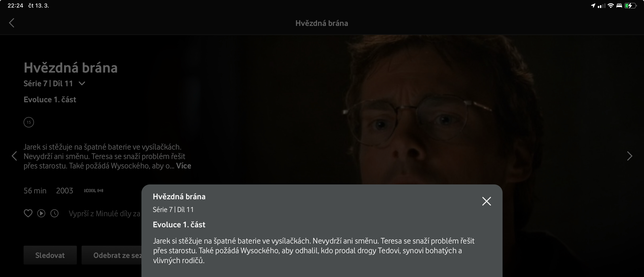Tap the COOL HD channel logo
The image size is (644, 277).
click(94, 191)
